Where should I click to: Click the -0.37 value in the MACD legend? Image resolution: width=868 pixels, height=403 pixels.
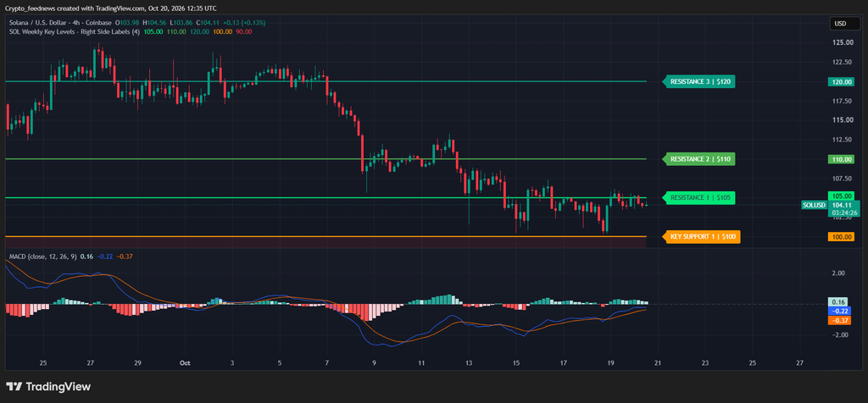[124, 257]
